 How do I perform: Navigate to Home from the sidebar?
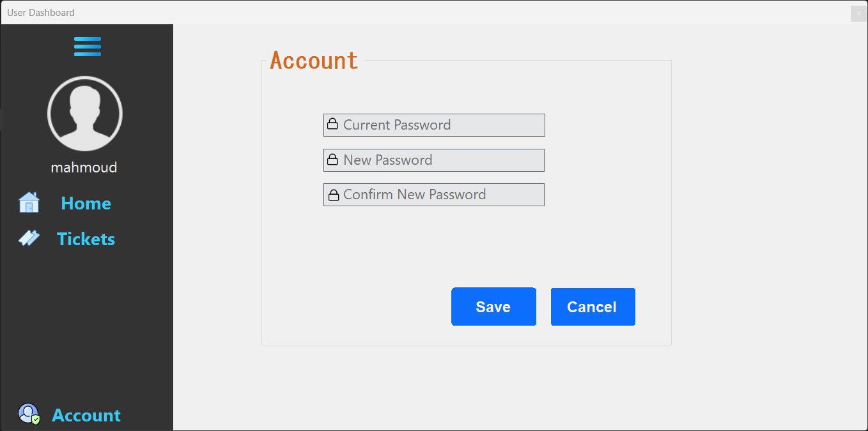pos(86,203)
